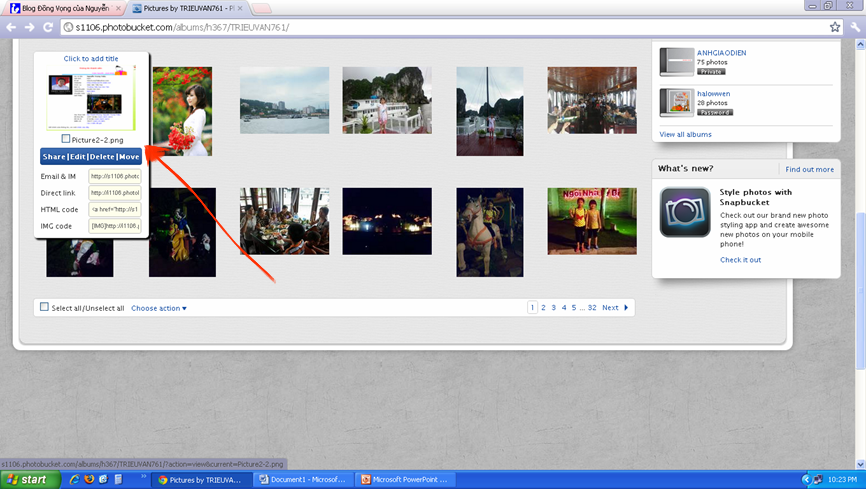Viewport: 866px width, 489px height.
Task: Open the ANHGIAODIEN album thumbnail icon
Action: click(x=676, y=62)
